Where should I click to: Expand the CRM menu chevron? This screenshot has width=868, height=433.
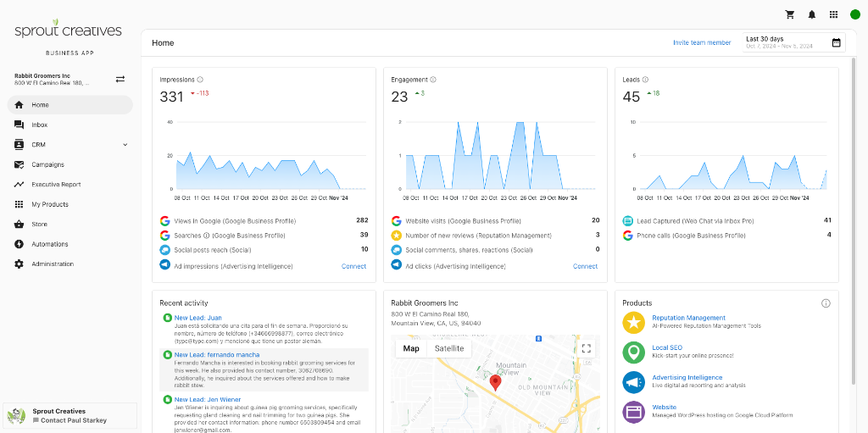(125, 145)
